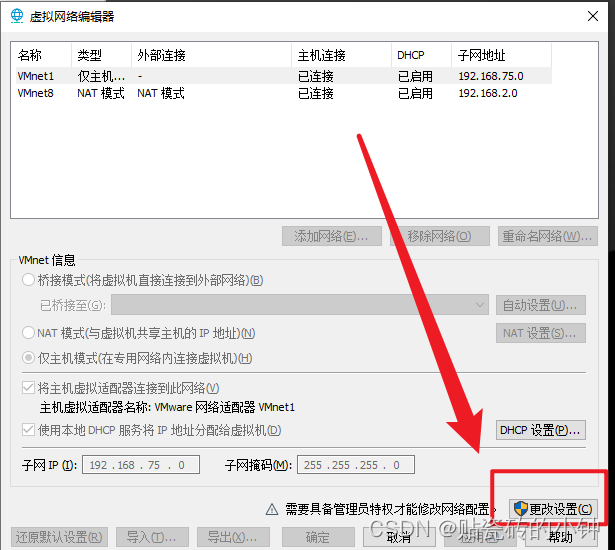Viewport: 615px width, 550px height.
Task: Click the Subnet mask input field
Action: 356,465
